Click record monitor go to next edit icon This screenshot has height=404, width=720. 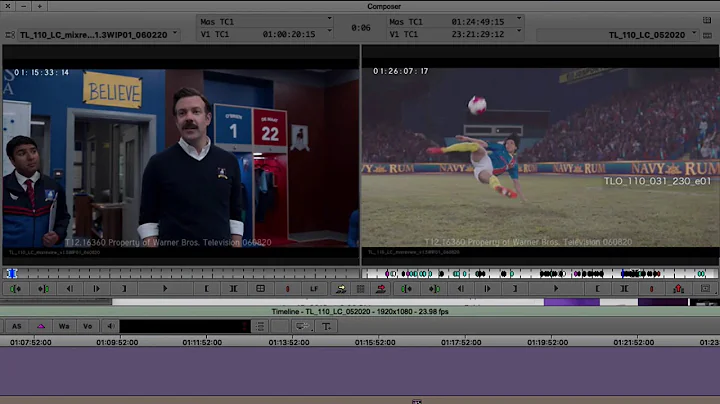click(x=433, y=289)
